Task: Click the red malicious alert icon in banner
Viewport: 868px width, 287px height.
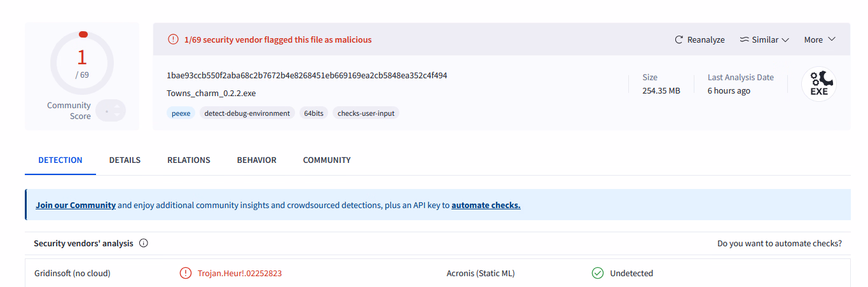Action: click(x=173, y=39)
